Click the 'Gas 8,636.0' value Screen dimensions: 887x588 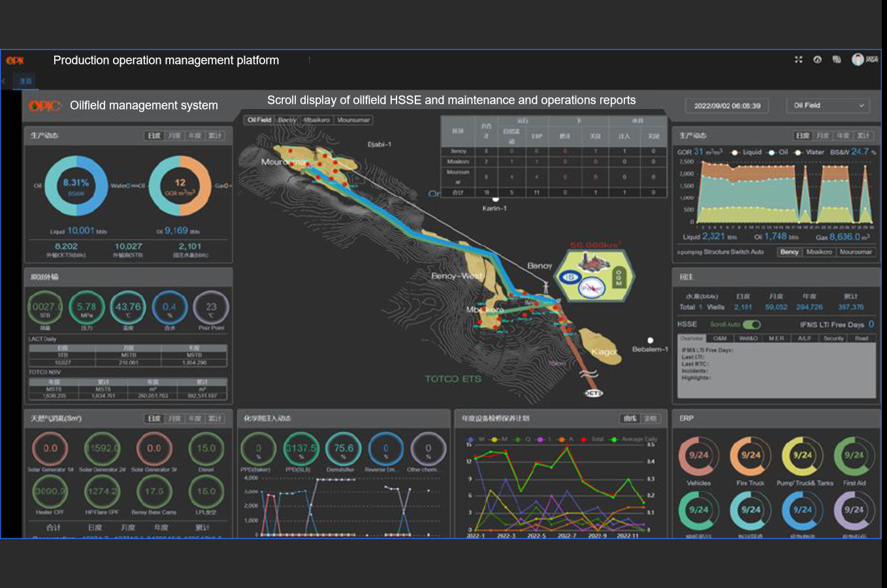[843, 237]
